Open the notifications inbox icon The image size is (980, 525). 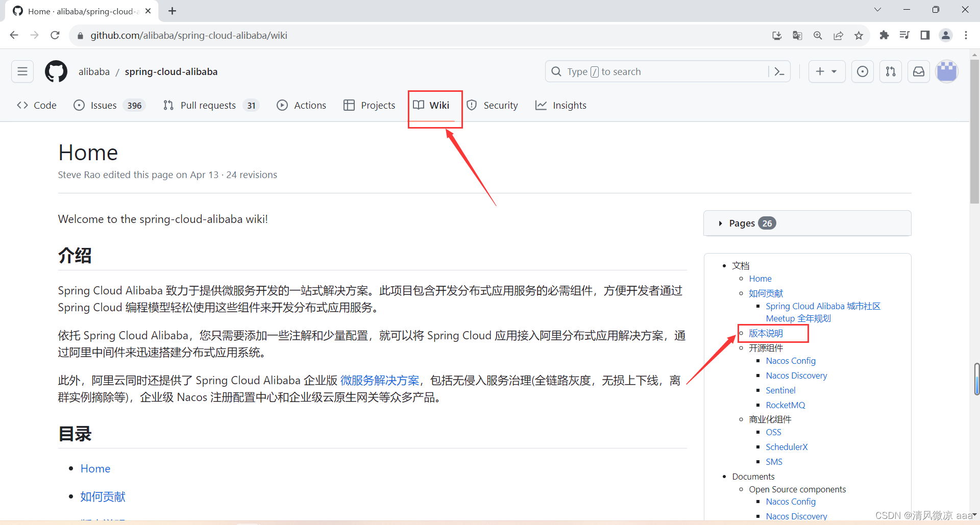(x=919, y=71)
